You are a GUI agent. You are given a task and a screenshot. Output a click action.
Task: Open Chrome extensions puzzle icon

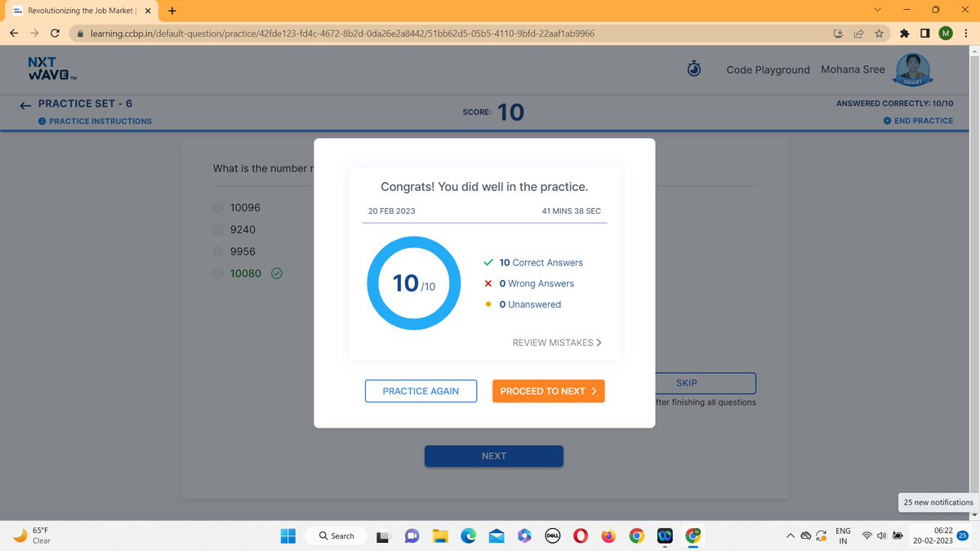905,33
